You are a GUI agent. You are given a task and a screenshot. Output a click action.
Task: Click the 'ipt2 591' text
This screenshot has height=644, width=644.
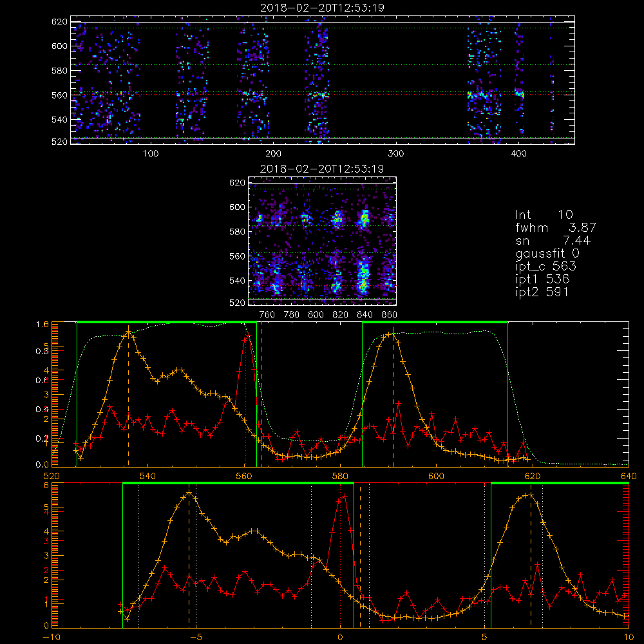click(542, 292)
